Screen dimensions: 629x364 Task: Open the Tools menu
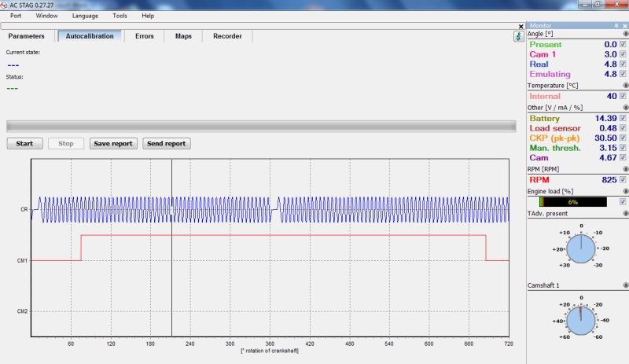120,16
